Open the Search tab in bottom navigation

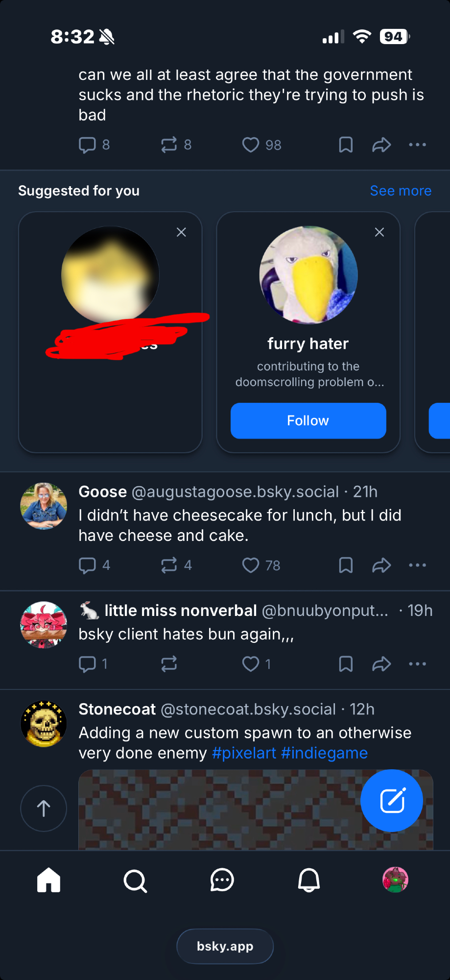click(x=135, y=881)
